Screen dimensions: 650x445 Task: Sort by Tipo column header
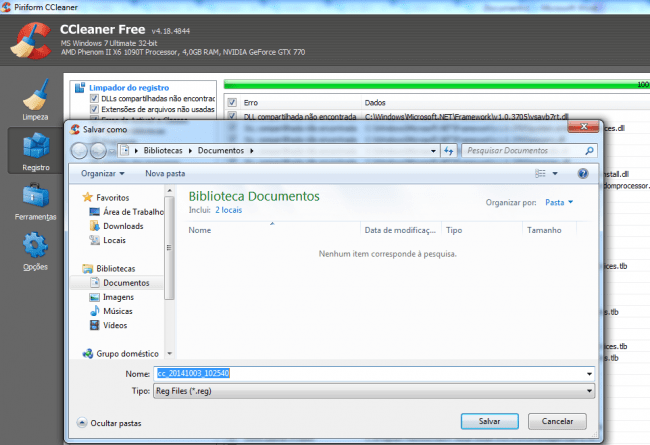coord(482,230)
